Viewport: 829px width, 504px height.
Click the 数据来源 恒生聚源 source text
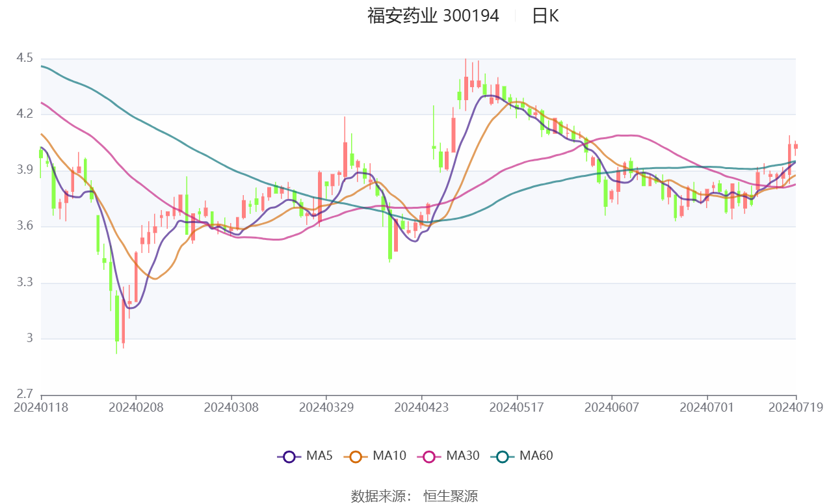coord(414,496)
